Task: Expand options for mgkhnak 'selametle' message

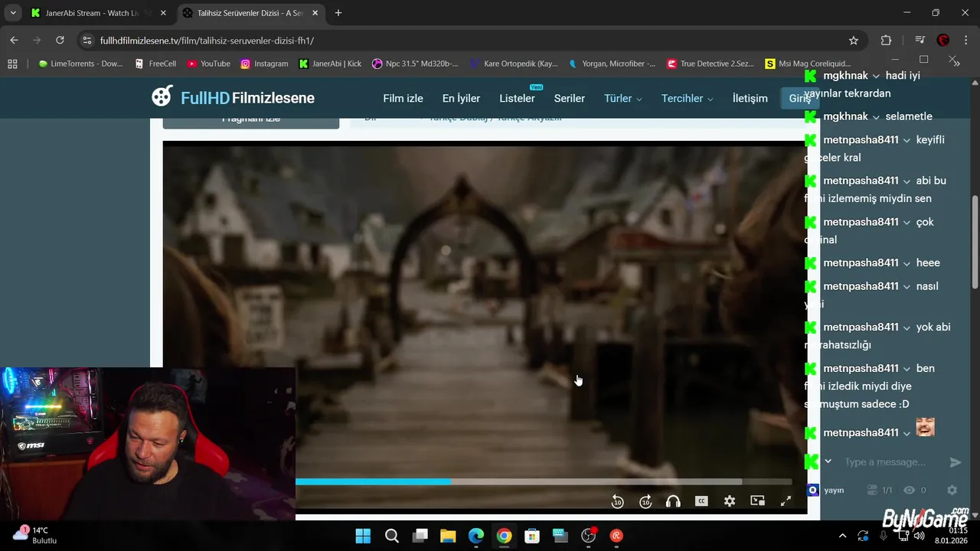Action: click(x=876, y=117)
